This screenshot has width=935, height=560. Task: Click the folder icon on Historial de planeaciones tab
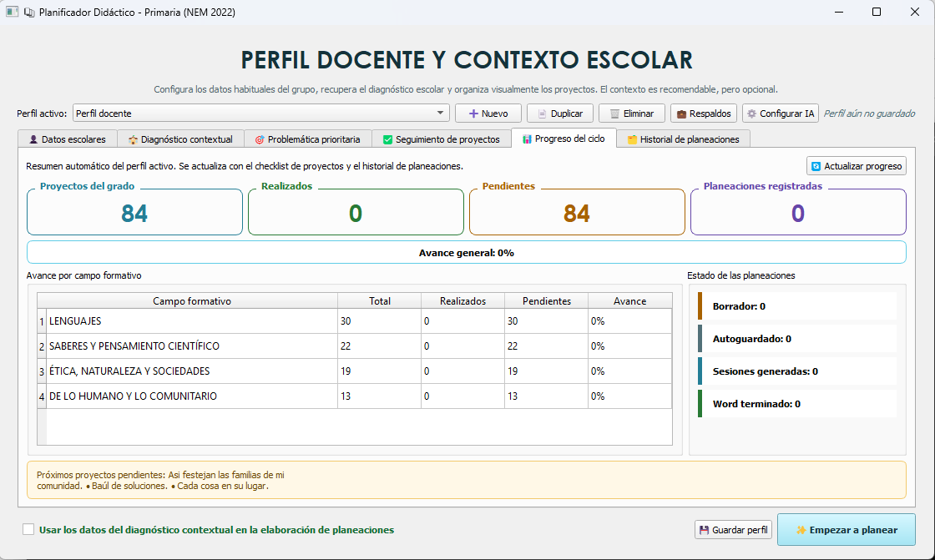point(632,139)
